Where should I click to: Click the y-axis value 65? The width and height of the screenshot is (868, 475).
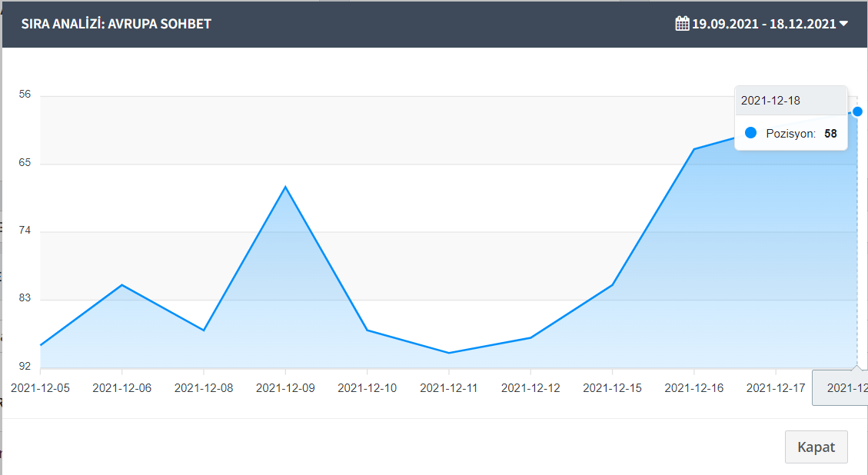25,163
